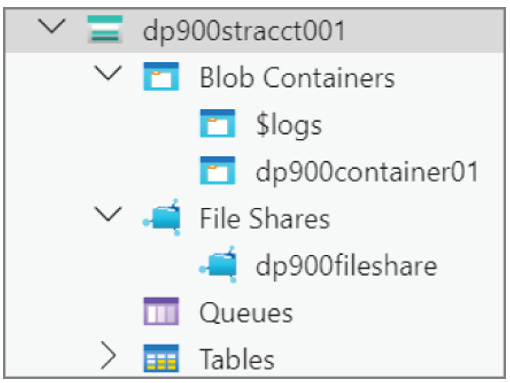Open the dp900fileshare file share
Viewport: 510px width, 383px height.
[346, 266]
